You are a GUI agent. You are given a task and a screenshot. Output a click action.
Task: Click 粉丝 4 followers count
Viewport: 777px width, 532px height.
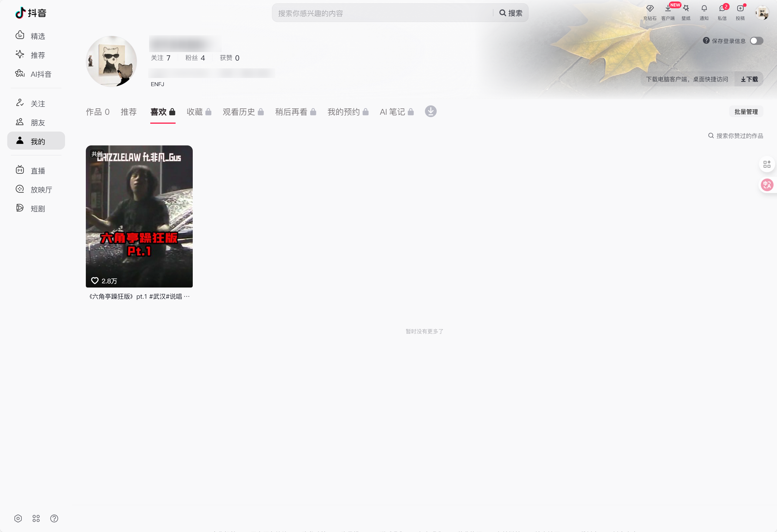tap(195, 58)
